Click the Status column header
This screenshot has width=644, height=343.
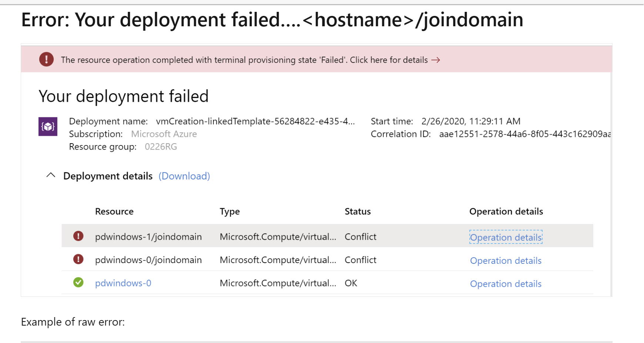point(358,211)
